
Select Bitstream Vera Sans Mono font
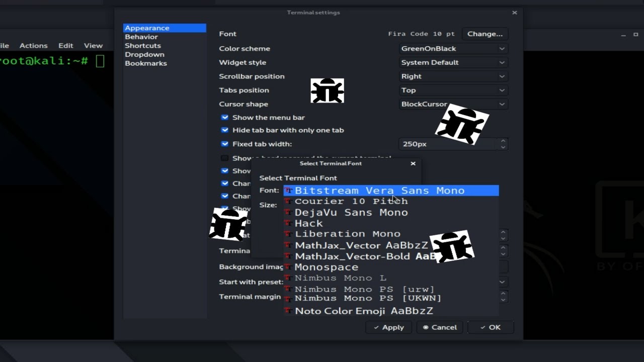(x=391, y=191)
